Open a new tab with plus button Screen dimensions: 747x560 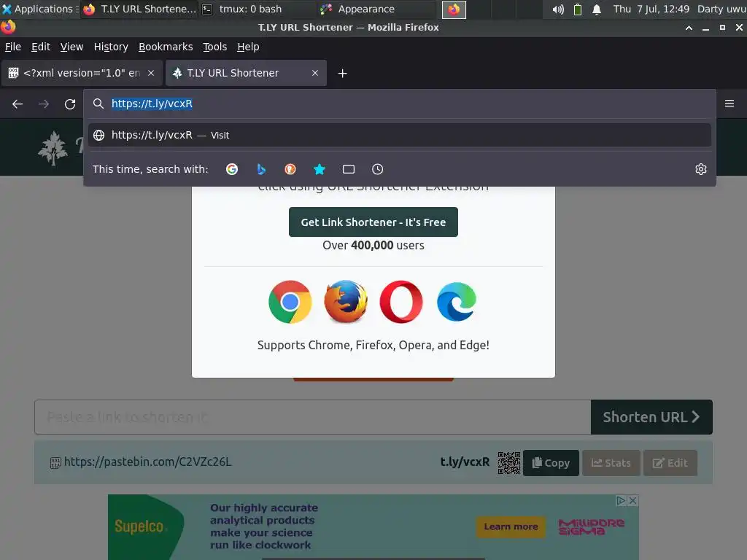[342, 74]
